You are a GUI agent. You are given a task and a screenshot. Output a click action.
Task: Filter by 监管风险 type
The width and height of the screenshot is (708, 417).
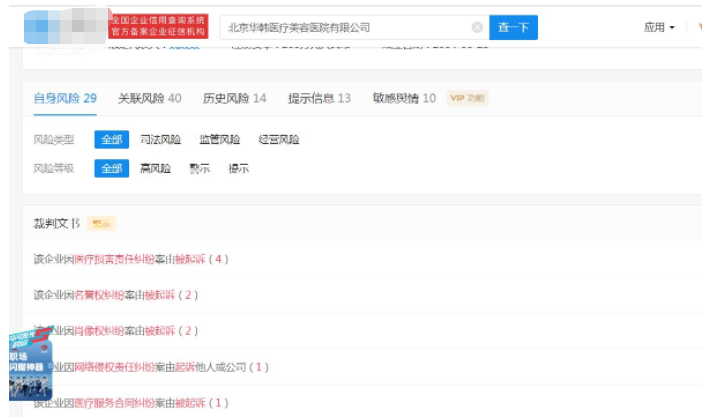(x=219, y=139)
